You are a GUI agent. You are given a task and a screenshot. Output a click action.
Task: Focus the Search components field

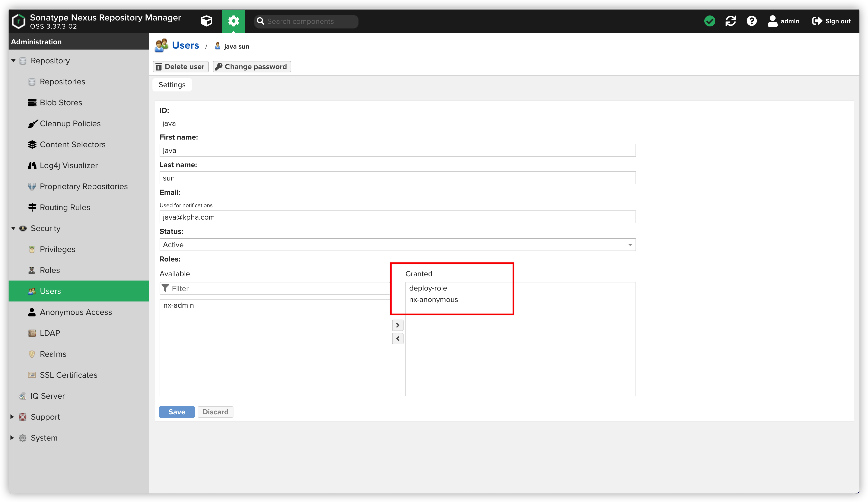(x=306, y=21)
